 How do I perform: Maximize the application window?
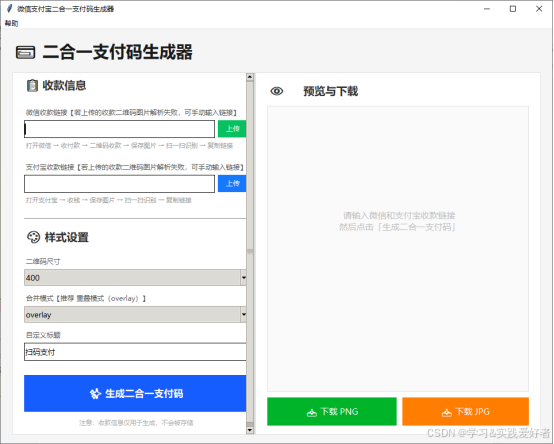click(x=513, y=9)
